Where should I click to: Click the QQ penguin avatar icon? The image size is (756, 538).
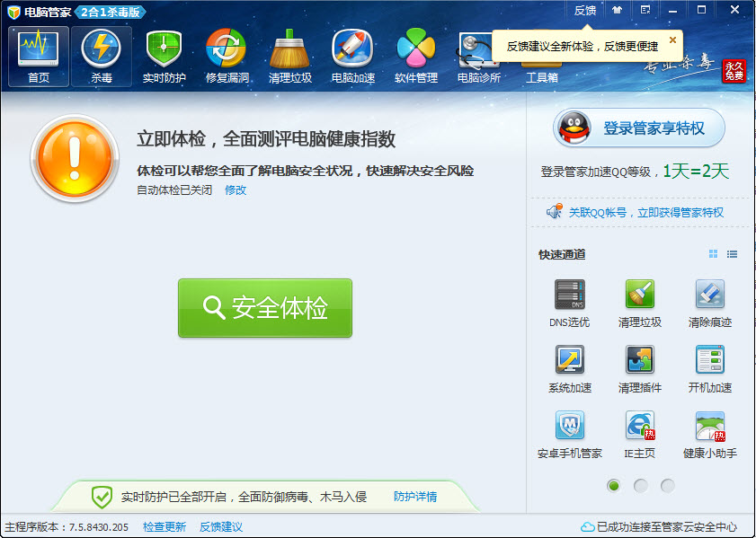coord(574,128)
